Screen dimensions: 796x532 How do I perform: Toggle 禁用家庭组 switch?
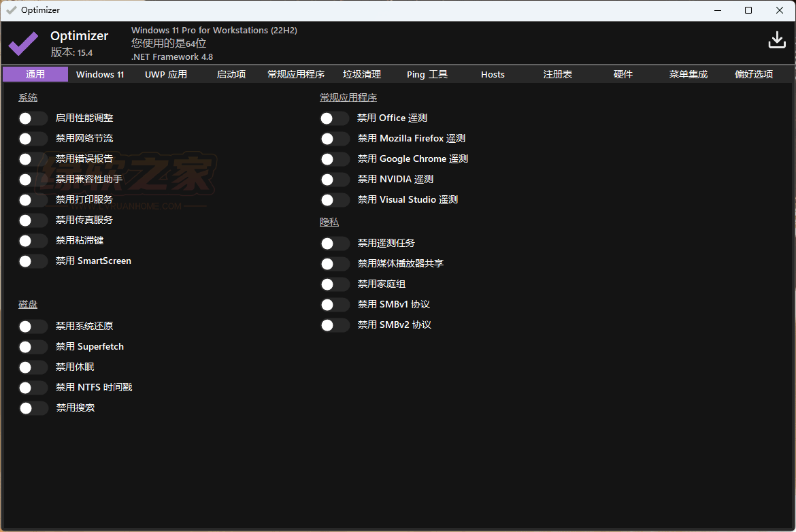[x=335, y=284]
